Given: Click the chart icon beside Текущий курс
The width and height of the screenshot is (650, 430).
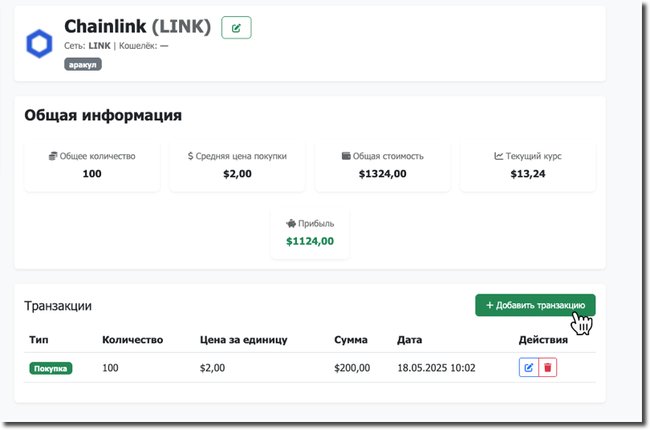Looking at the screenshot, I should tap(498, 156).
